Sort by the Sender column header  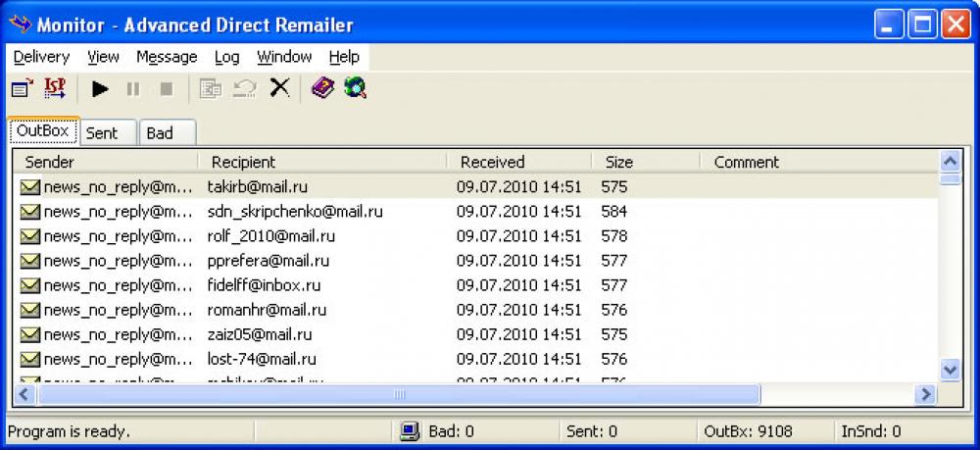coord(105,163)
